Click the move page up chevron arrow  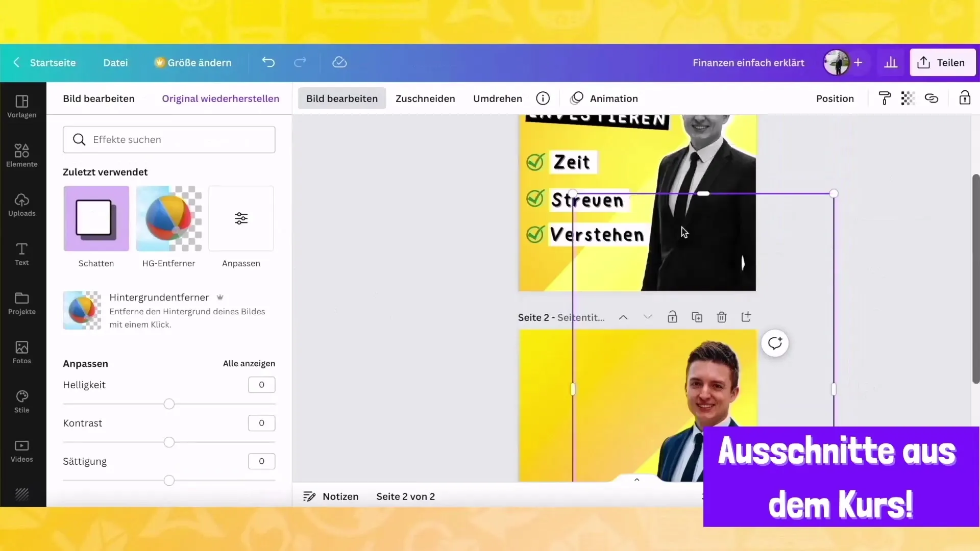pyautogui.click(x=623, y=317)
